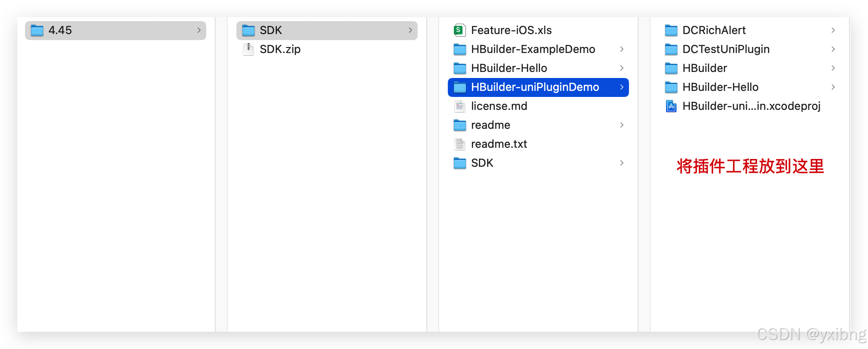
Task: Click the SDK folder icon in third column
Action: coord(460,163)
